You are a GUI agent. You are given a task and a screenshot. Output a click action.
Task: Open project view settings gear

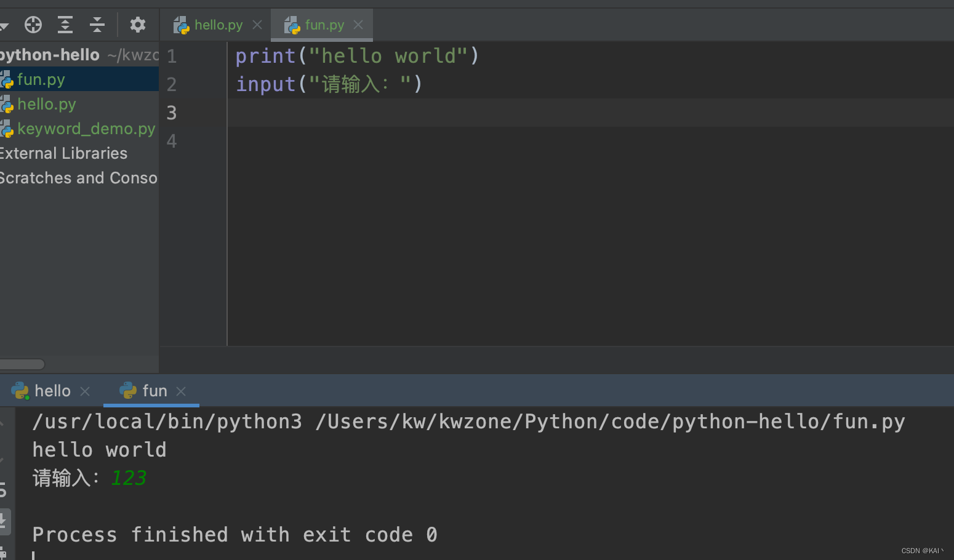pyautogui.click(x=138, y=25)
